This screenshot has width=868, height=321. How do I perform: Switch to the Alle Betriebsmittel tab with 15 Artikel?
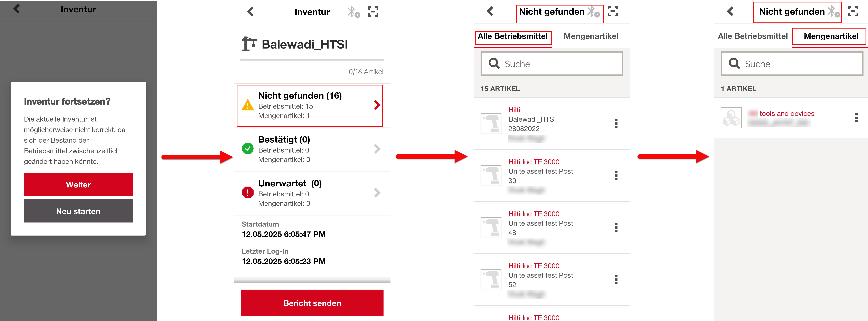(x=513, y=36)
